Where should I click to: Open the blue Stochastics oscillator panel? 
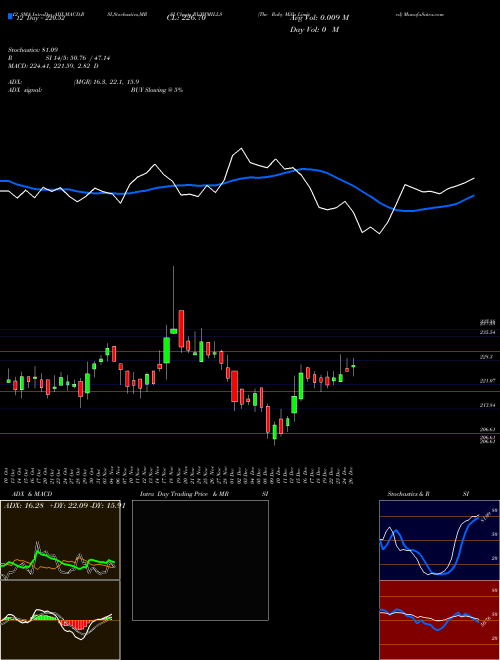tap(439, 540)
